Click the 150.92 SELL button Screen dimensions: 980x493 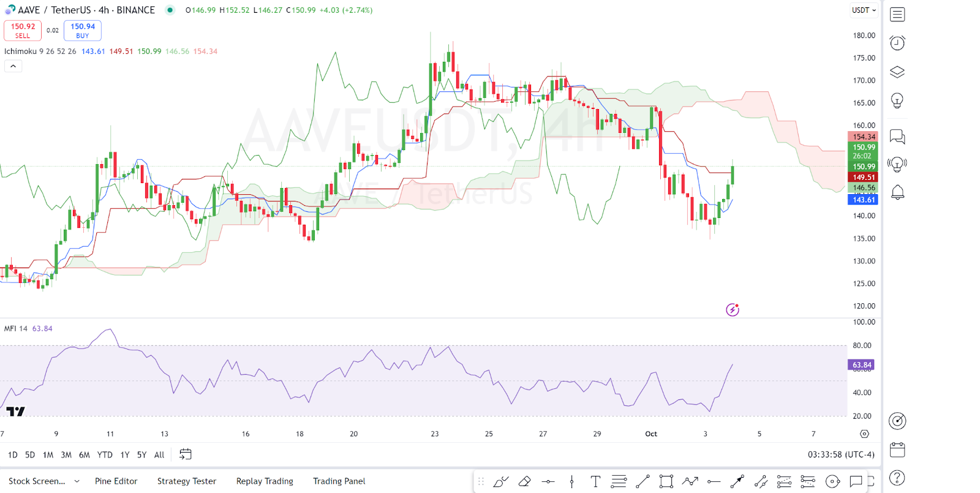pos(23,31)
